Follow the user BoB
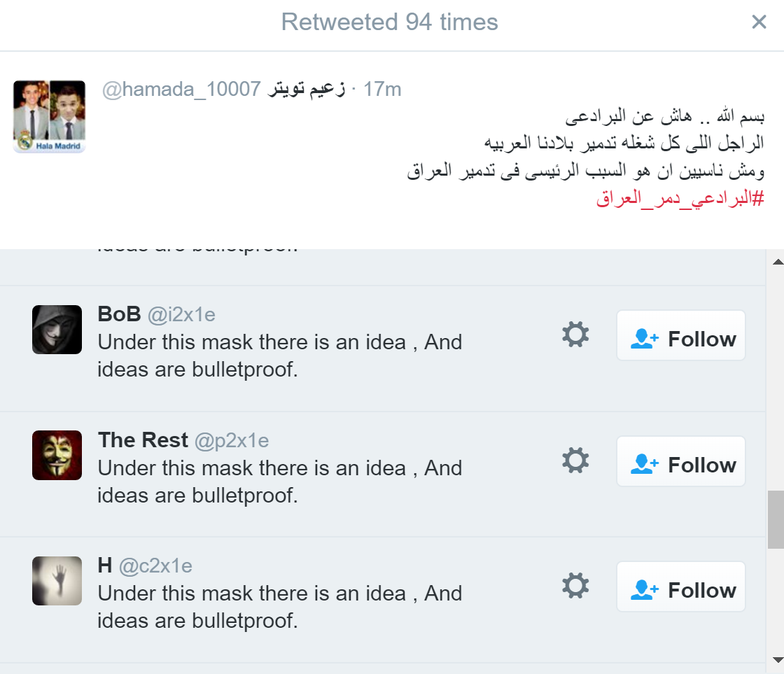The height and width of the screenshot is (674, 784). click(680, 337)
